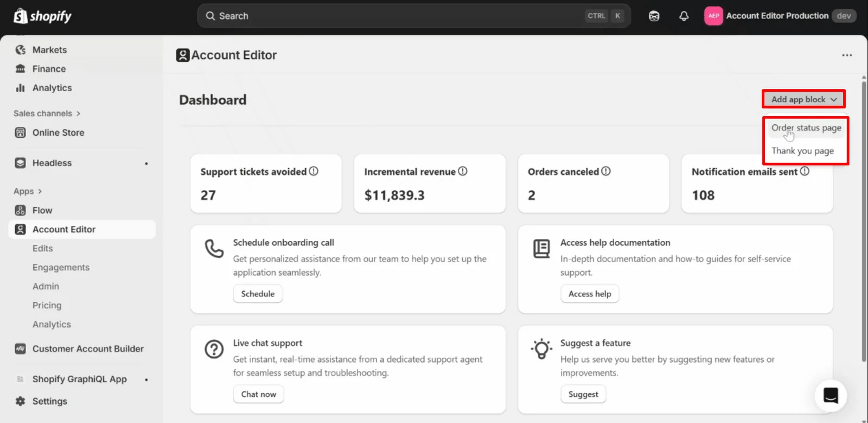Image resolution: width=868 pixels, height=423 pixels.
Task: Open the three-dot more actions menu
Action: pos(847,55)
